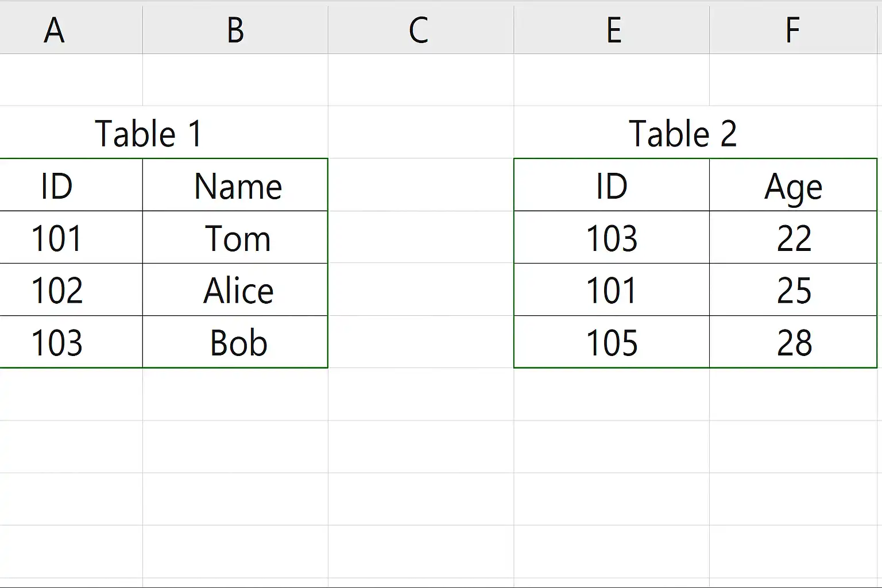
Task: Select column F header
Action: click(x=795, y=30)
